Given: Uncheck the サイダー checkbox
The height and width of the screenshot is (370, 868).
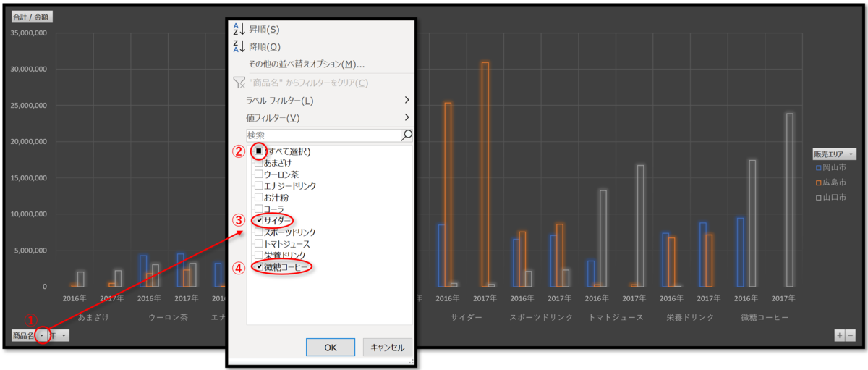Looking at the screenshot, I should pos(259,220).
